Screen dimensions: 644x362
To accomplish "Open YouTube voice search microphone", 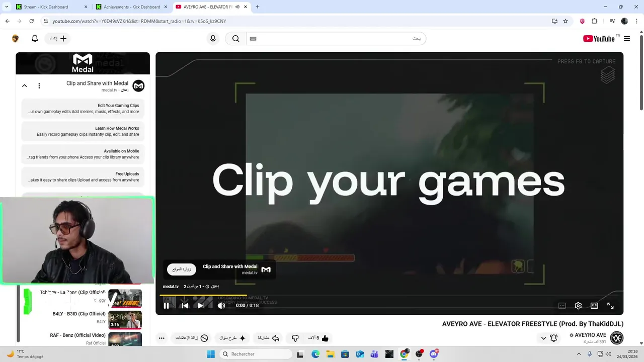I will pyautogui.click(x=213, y=39).
